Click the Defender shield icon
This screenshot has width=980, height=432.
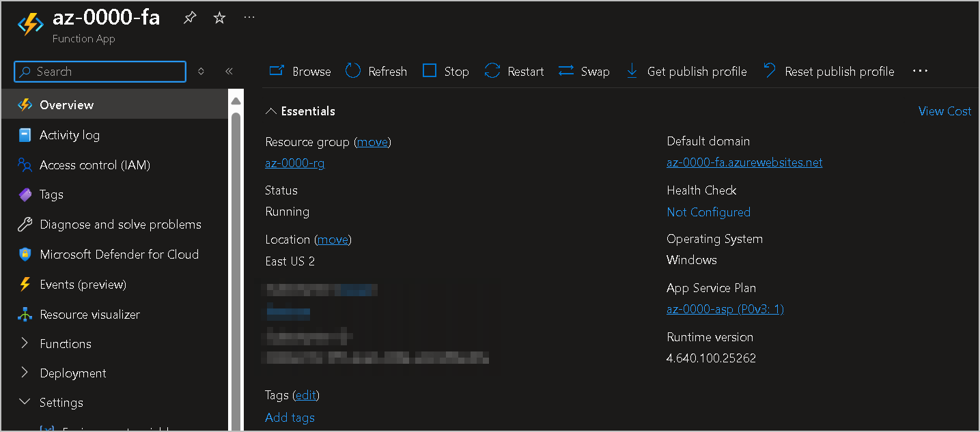25,255
